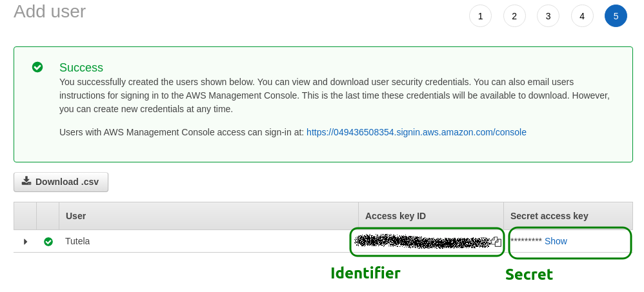This screenshot has height=292, width=644.
Task: Download the credentials .csv file
Action: [61, 182]
